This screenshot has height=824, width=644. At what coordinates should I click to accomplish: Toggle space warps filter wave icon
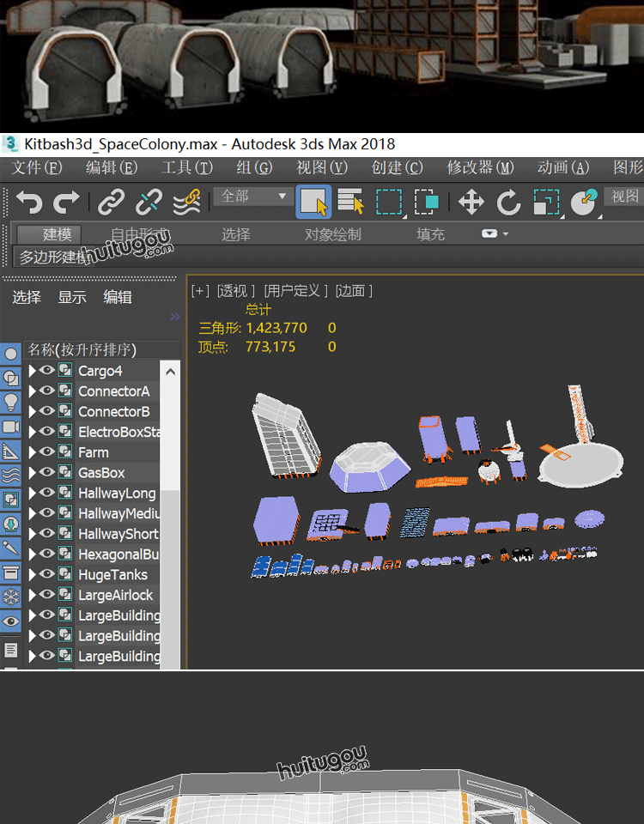point(10,475)
